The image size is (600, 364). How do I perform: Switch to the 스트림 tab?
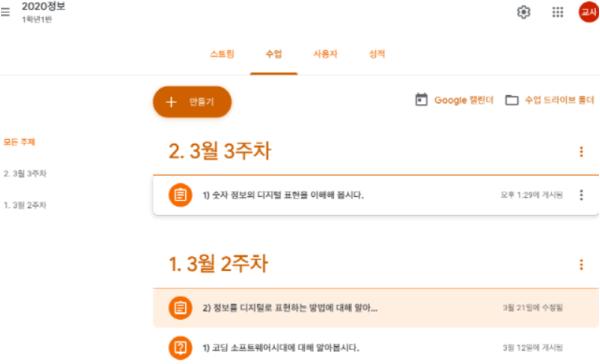coord(222,54)
